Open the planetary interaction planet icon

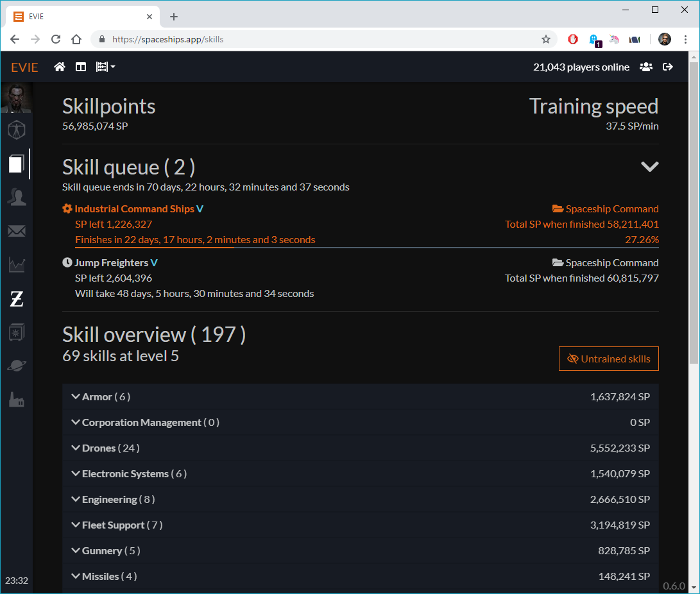tap(17, 366)
